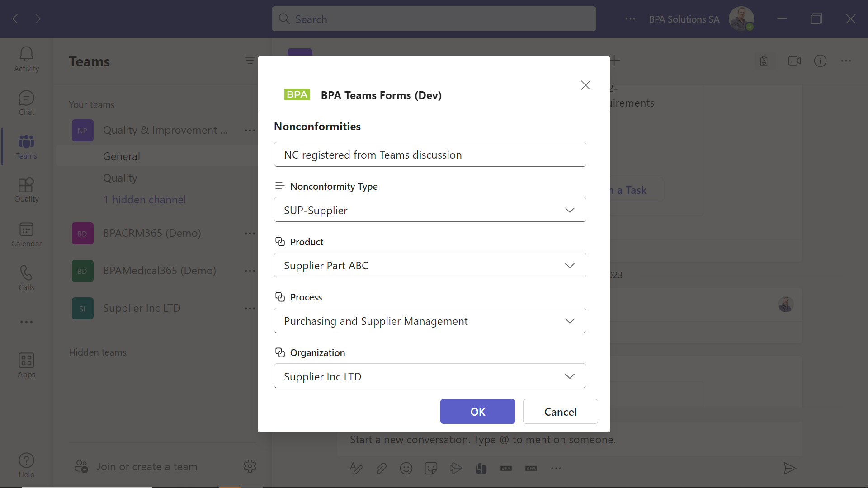Open second BPA messaging extension icon
The image size is (868, 488).
pos(531,469)
